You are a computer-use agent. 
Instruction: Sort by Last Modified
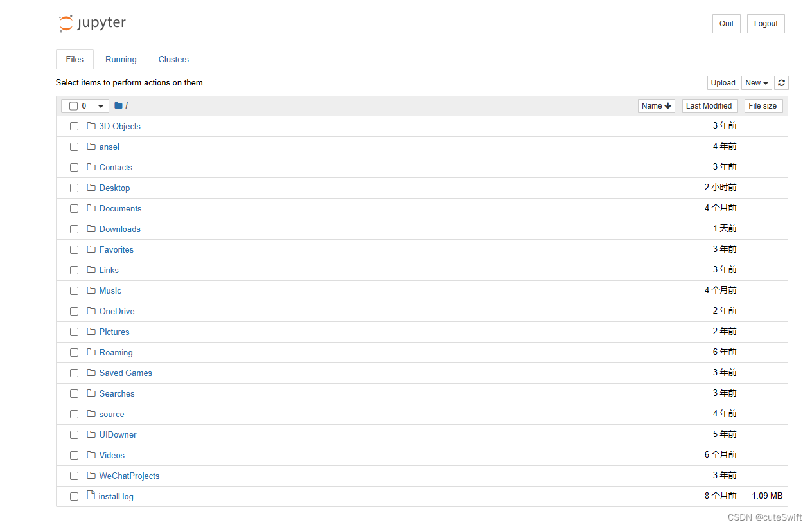(709, 106)
